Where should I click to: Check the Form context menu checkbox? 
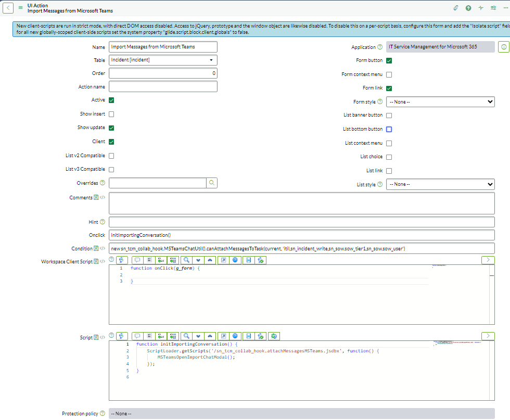pos(389,74)
